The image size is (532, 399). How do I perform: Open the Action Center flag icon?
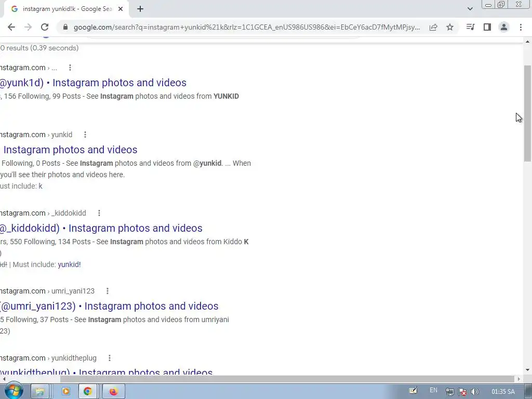point(462,392)
